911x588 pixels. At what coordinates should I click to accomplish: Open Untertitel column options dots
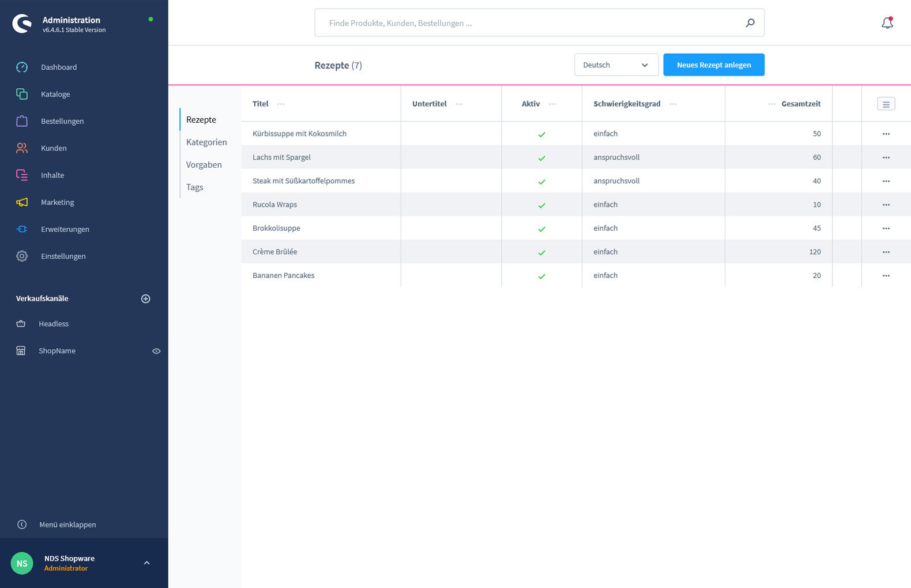click(459, 104)
